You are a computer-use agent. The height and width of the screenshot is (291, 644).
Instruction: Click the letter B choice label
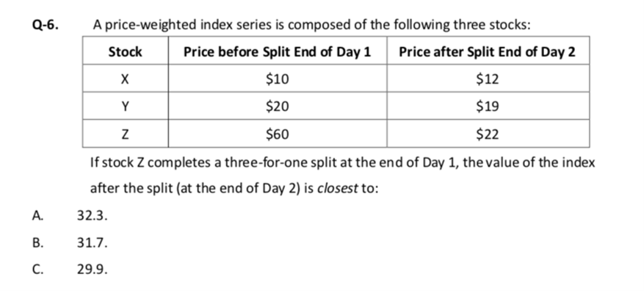coord(37,242)
